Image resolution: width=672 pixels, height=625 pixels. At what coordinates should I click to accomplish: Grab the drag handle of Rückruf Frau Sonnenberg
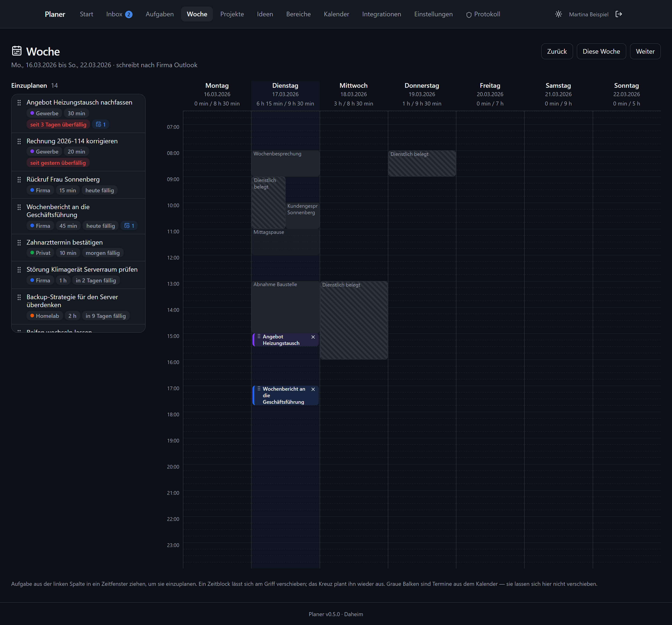coord(19,179)
